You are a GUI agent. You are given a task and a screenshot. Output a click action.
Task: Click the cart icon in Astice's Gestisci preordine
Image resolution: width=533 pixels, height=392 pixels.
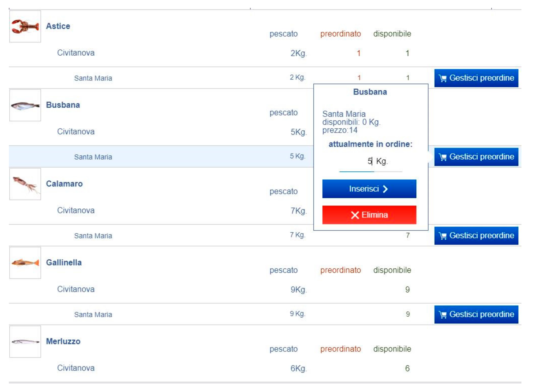pos(443,78)
